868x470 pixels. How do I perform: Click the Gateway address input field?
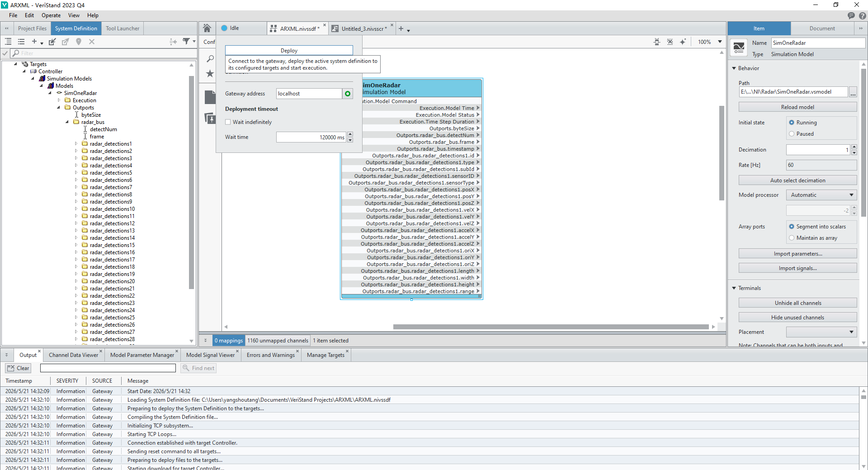[309, 94]
